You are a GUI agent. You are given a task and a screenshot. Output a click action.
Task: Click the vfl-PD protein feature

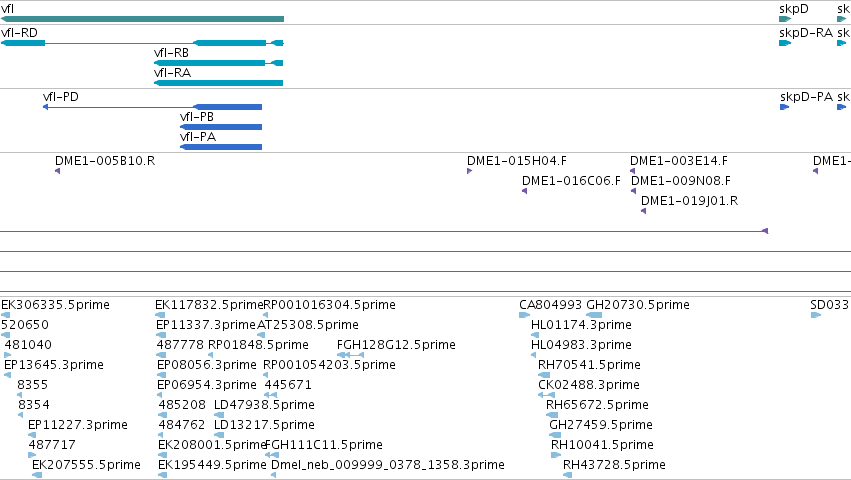coord(153,107)
